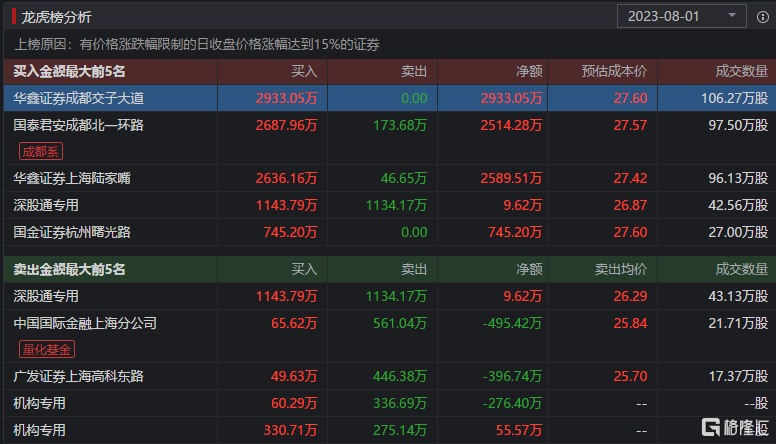This screenshot has height=444, width=776.
Task: Select 中国国际金融上海分公司 seat name
Action: pos(85,323)
